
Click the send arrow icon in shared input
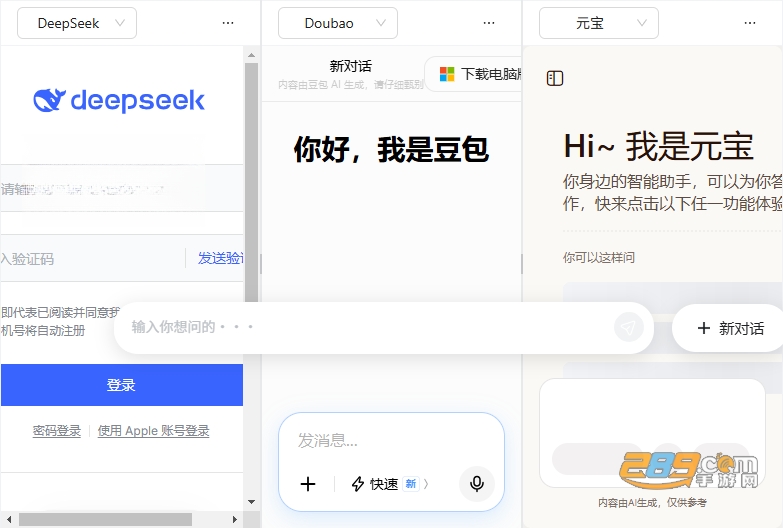(x=628, y=328)
